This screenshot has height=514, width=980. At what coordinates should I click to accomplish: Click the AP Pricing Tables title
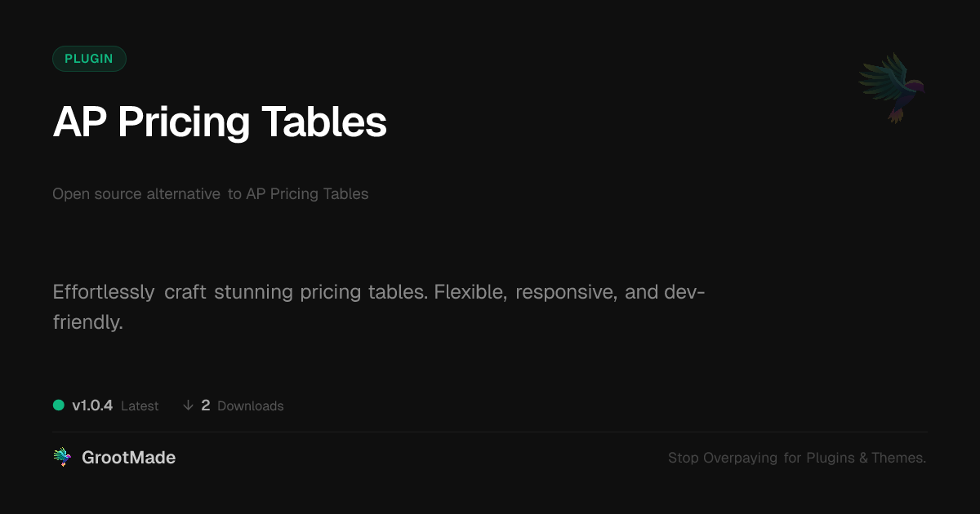(x=220, y=122)
